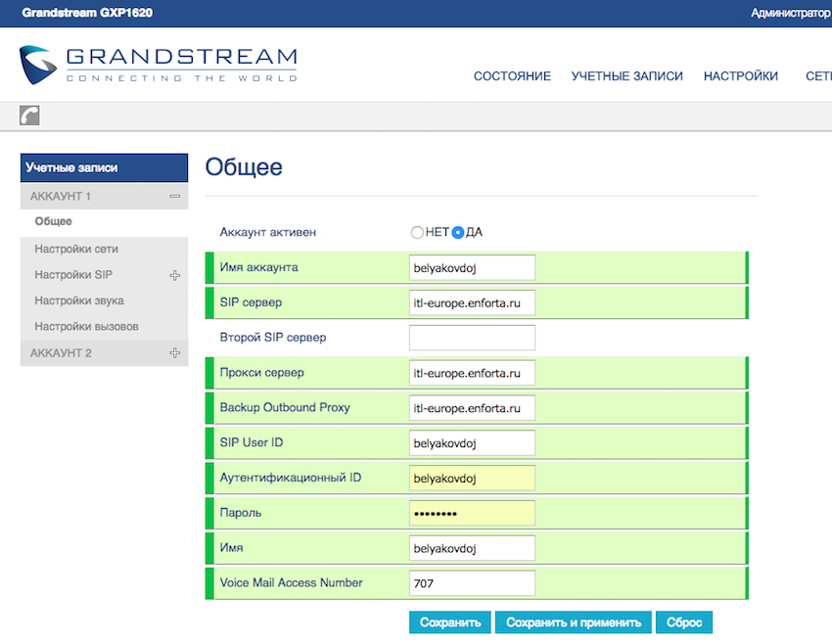Open Настройки сети in the sidebar

pyautogui.click(x=76, y=249)
